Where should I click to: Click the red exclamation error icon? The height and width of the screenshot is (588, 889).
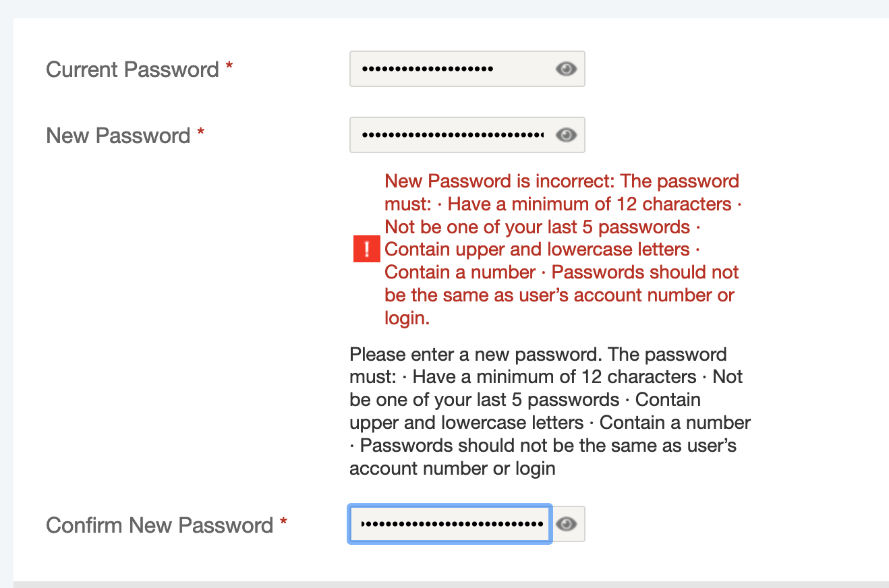pyautogui.click(x=366, y=249)
